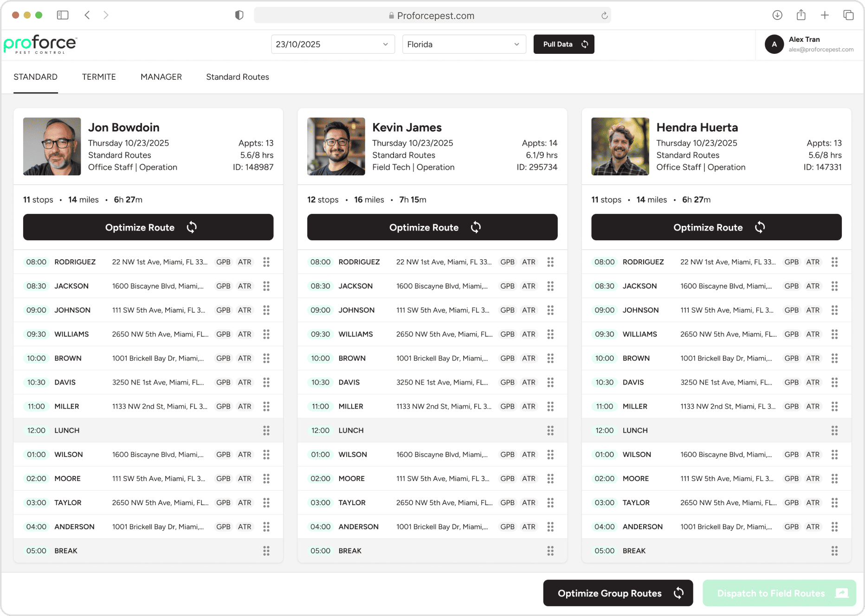
Task: Click the Proforcepest.com address bar
Action: [432, 16]
